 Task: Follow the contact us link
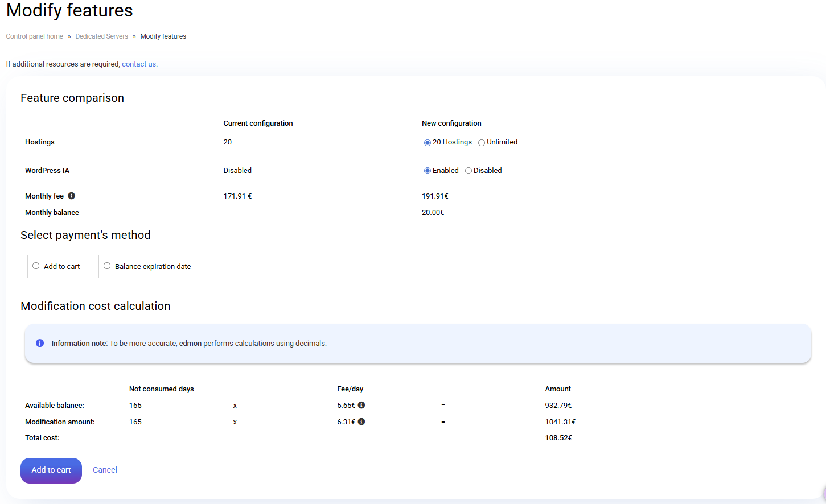click(x=139, y=64)
